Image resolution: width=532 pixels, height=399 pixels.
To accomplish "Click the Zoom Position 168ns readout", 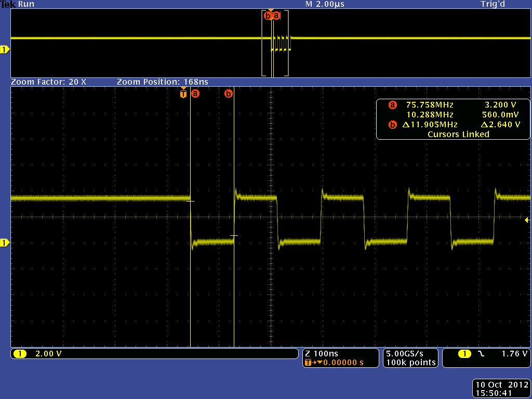I will pos(163,82).
